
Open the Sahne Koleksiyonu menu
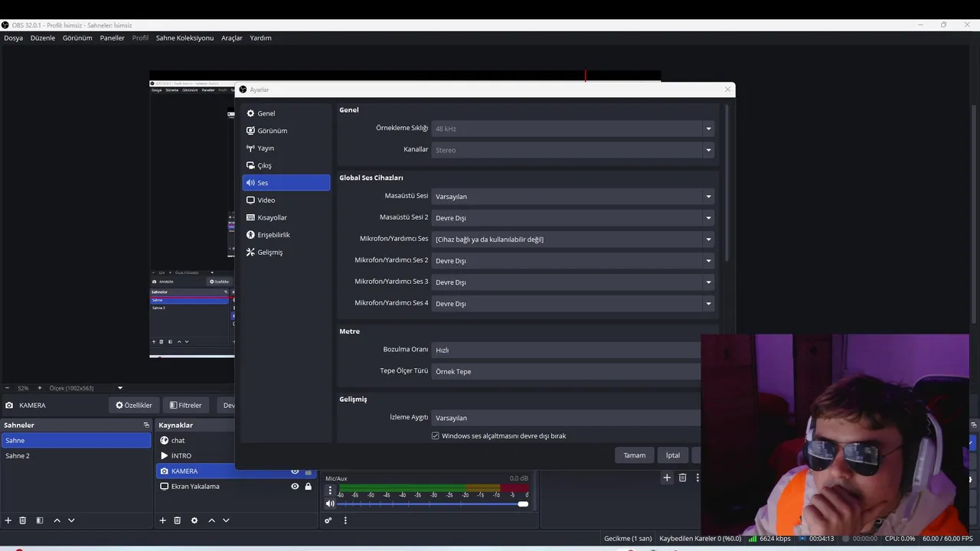(x=185, y=37)
